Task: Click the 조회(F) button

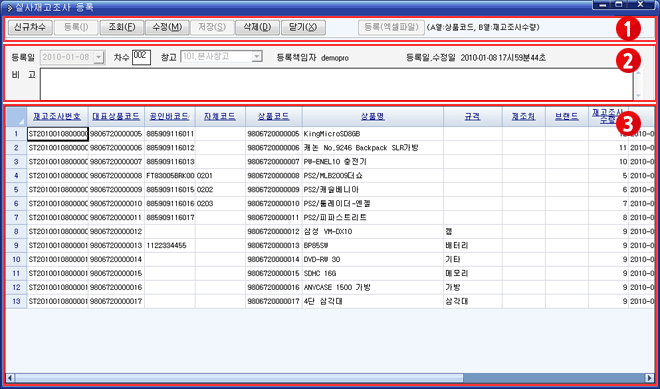Action: coord(122,27)
